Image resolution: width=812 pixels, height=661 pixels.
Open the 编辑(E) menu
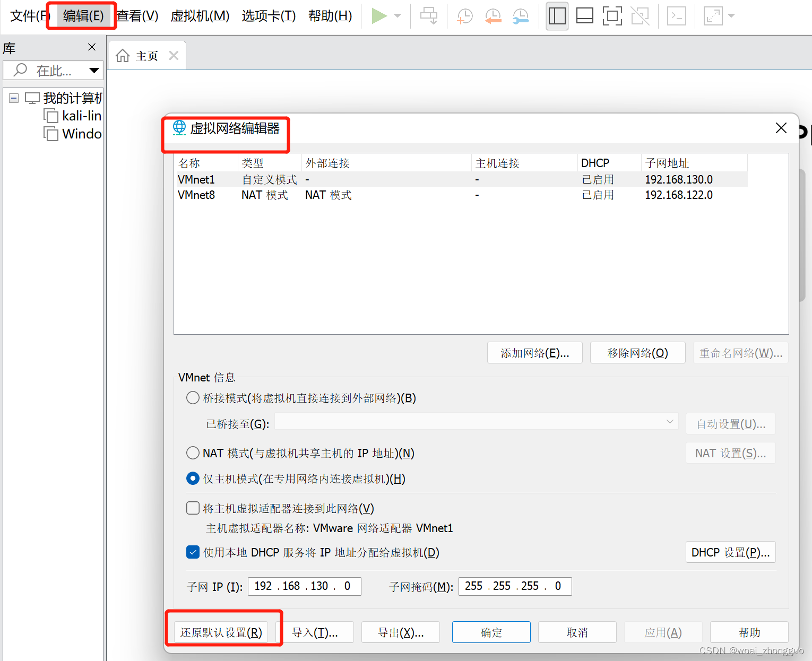tap(83, 16)
